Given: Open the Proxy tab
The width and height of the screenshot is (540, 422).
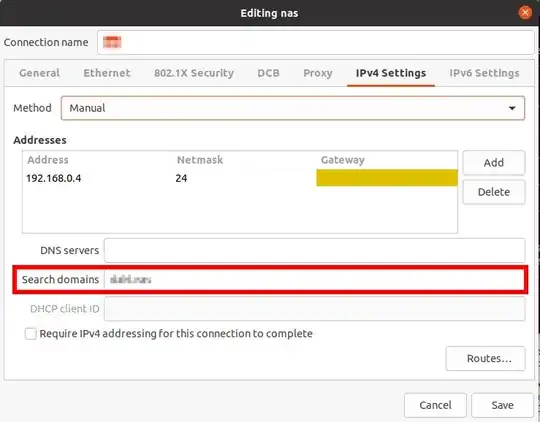Looking at the screenshot, I should (x=318, y=73).
